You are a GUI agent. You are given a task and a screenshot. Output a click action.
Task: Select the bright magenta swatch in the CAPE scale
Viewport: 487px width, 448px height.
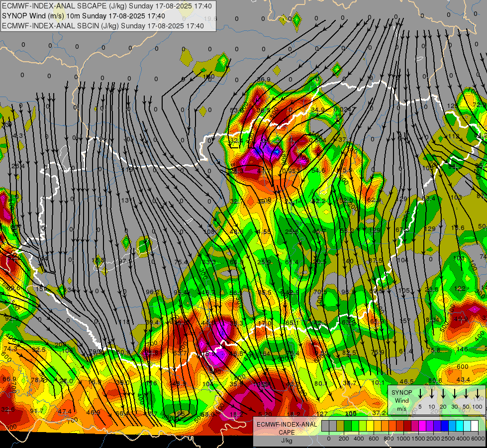(x=423, y=426)
